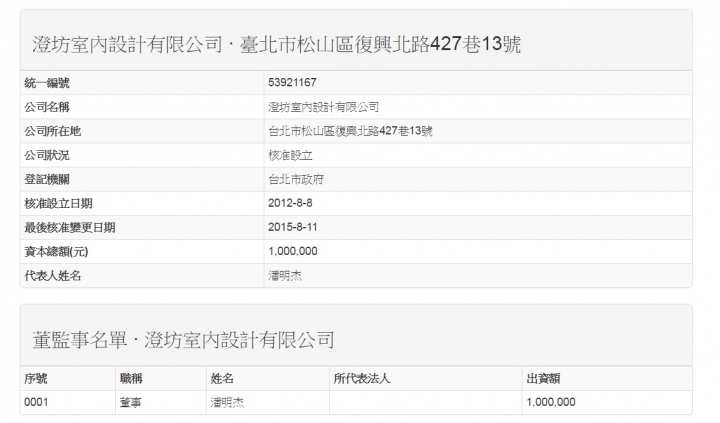Click the 代表人姓名 label
Image resolution: width=720 pixels, height=423 pixels.
(x=52, y=276)
